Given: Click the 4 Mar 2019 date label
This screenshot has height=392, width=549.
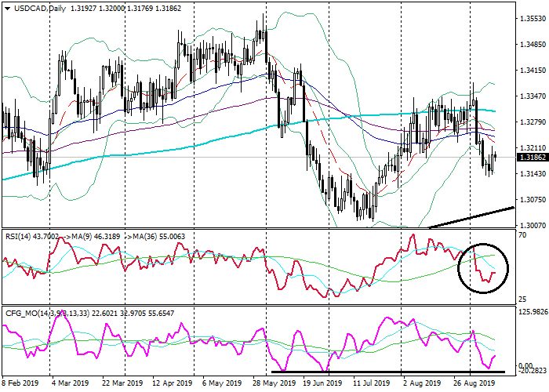Looking at the screenshot, I should (x=70, y=384).
